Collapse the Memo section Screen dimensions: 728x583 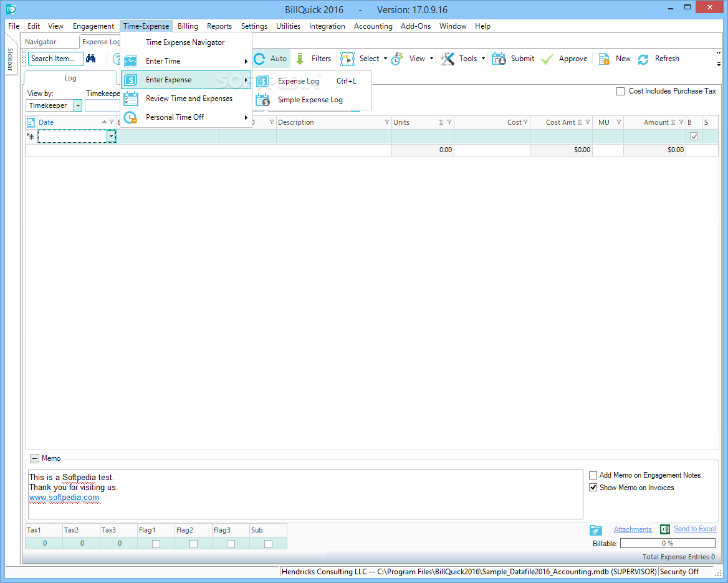coord(34,458)
